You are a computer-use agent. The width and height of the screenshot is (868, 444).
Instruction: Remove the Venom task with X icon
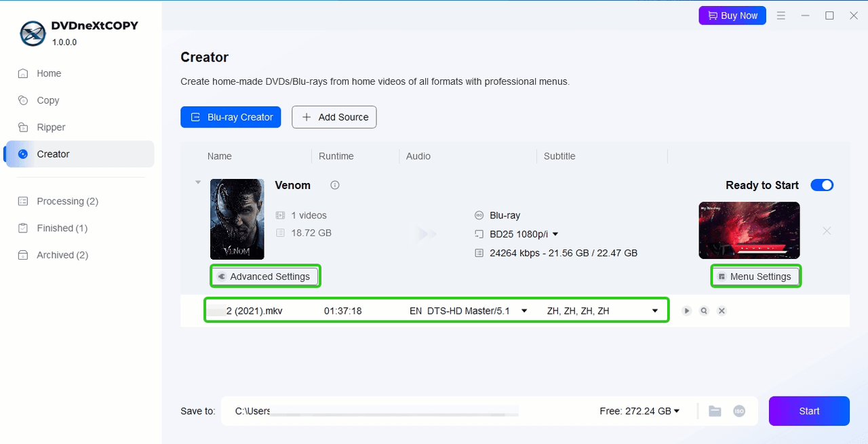click(x=827, y=231)
